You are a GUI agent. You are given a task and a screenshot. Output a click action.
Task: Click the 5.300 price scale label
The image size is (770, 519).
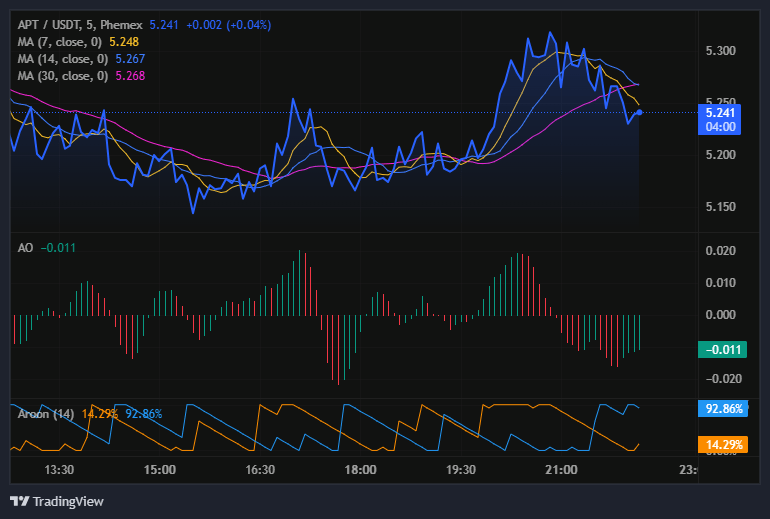720,50
